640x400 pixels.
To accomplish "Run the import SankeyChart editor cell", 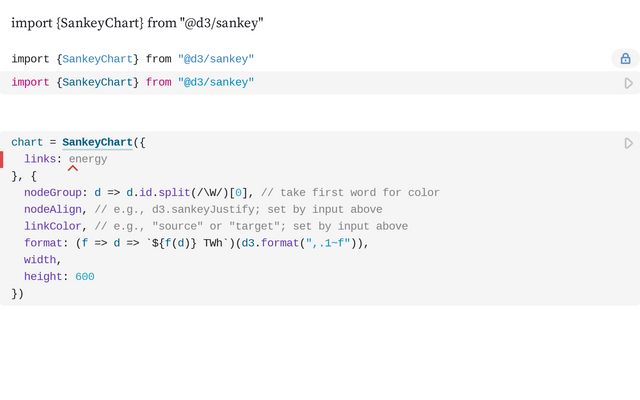I will 628,83.
